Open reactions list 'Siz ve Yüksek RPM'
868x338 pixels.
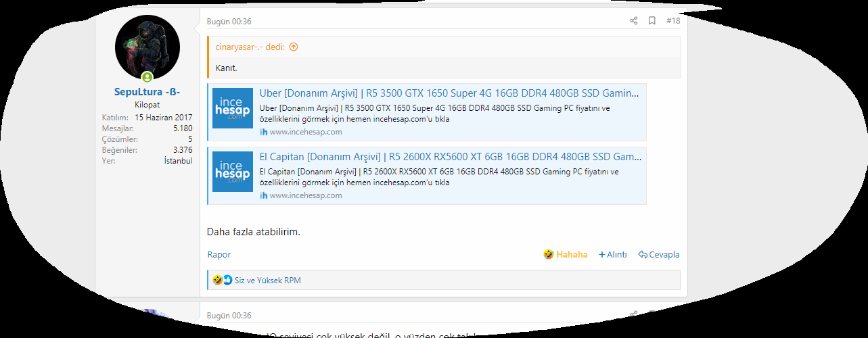(x=268, y=280)
